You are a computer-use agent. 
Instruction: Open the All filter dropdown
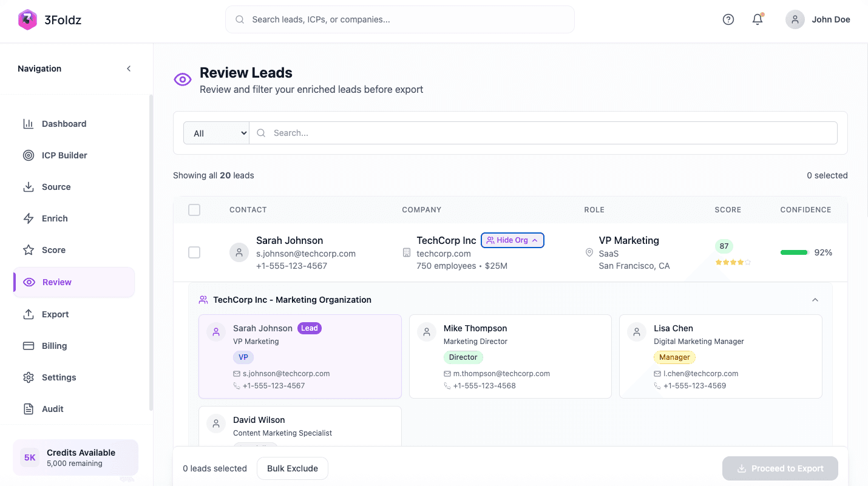pos(216,133)
